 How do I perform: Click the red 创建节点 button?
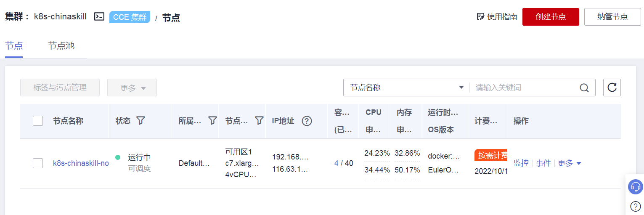(x=551, y=17)
